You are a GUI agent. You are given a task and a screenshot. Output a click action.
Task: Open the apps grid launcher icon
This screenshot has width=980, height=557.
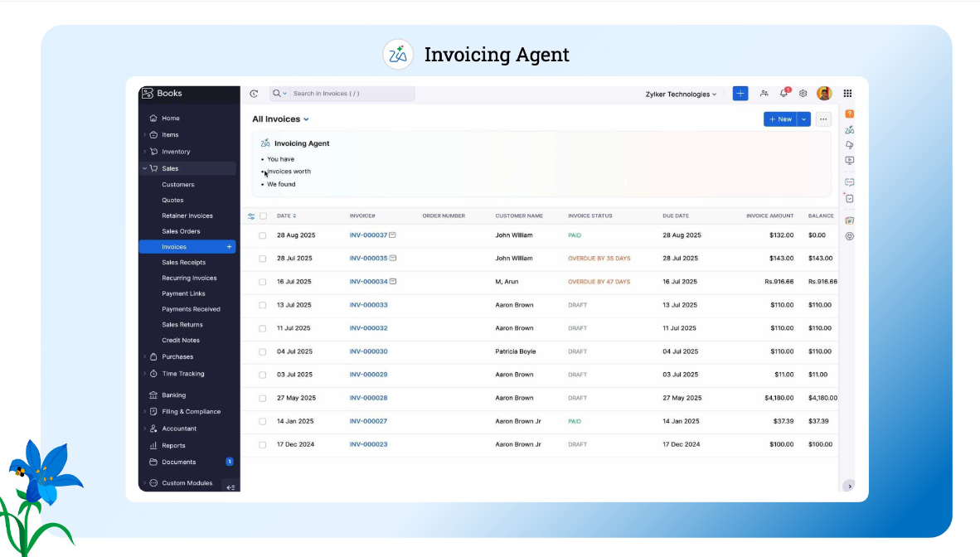pyautogui.click(x=847, y=94)
